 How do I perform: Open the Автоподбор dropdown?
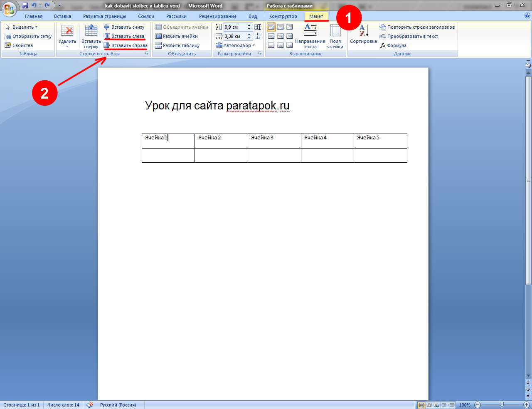point(235,45)
